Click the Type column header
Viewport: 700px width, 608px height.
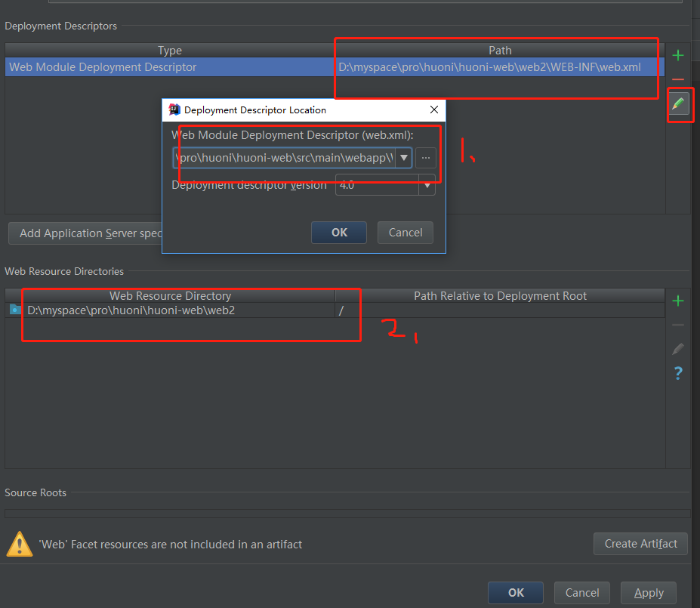(170, 51)
